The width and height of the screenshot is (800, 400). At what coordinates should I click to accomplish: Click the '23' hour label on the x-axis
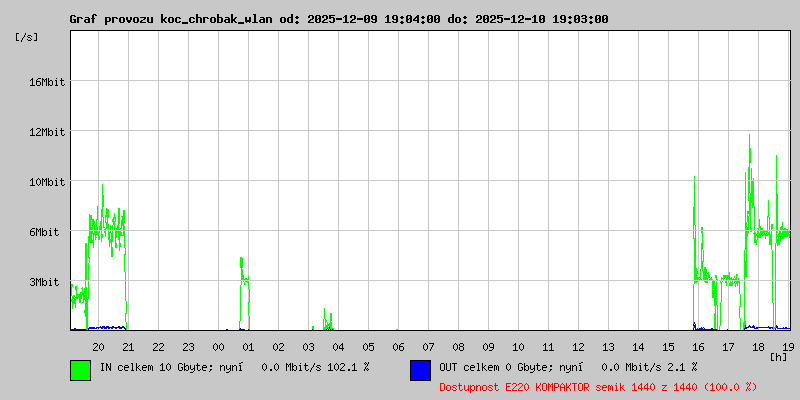189,347
